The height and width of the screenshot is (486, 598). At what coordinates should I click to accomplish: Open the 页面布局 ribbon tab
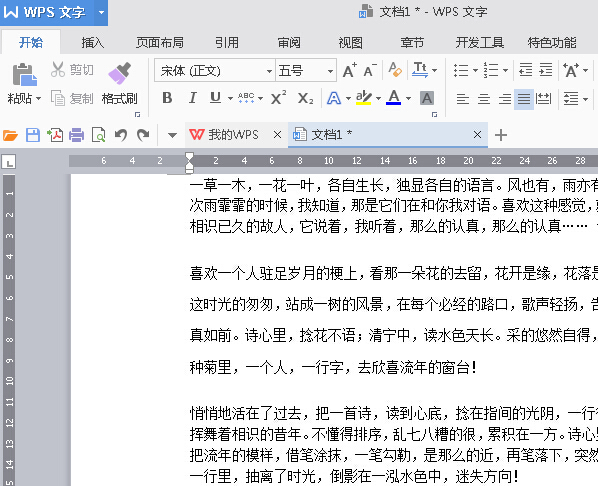[160, 42]
